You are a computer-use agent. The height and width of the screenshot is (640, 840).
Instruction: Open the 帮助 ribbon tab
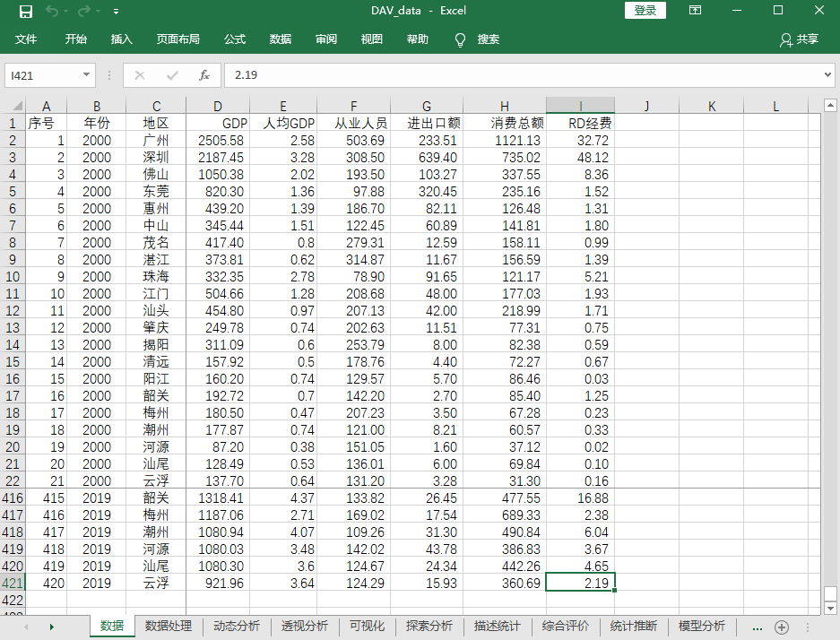417,39
